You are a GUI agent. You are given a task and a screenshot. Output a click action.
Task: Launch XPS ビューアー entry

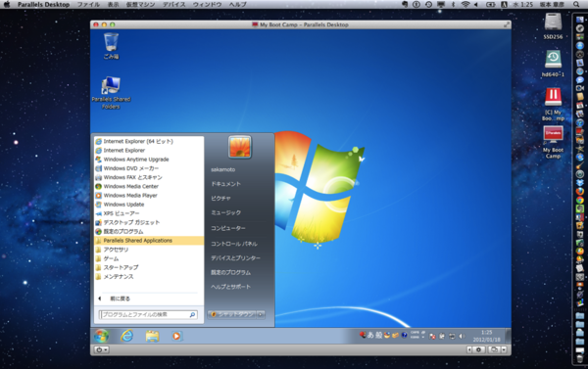pos(149,213)
